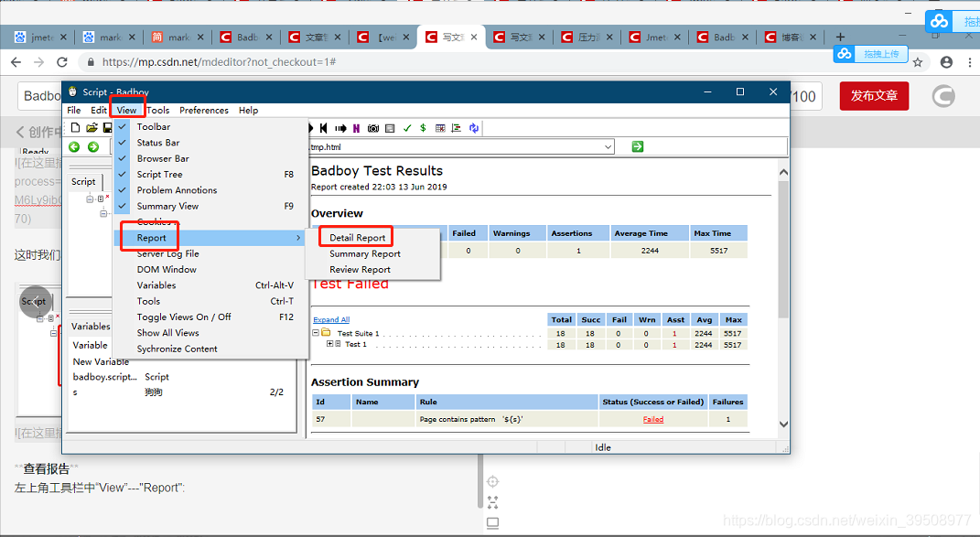Click the step-back playback icon

click(x=324, y=128)
